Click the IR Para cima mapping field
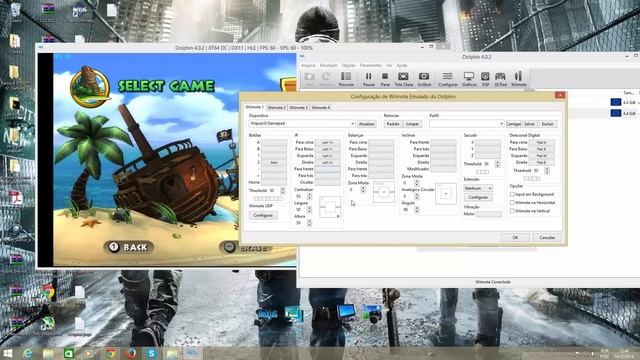 (327, 142)
